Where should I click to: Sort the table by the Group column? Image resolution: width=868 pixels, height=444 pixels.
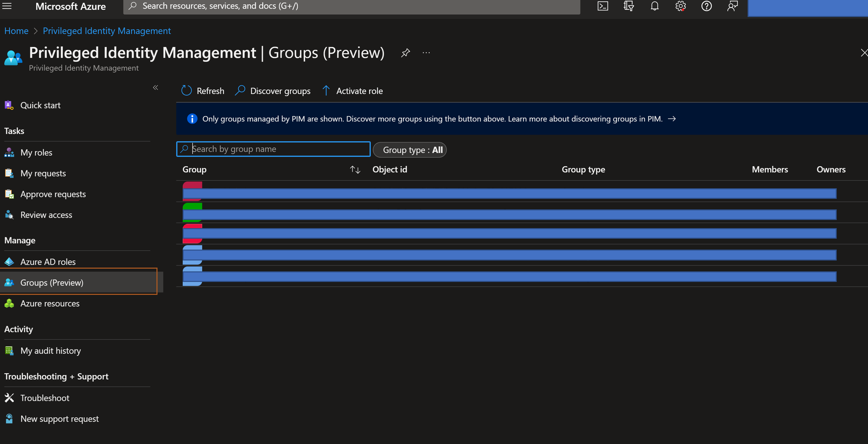[355, 170]
